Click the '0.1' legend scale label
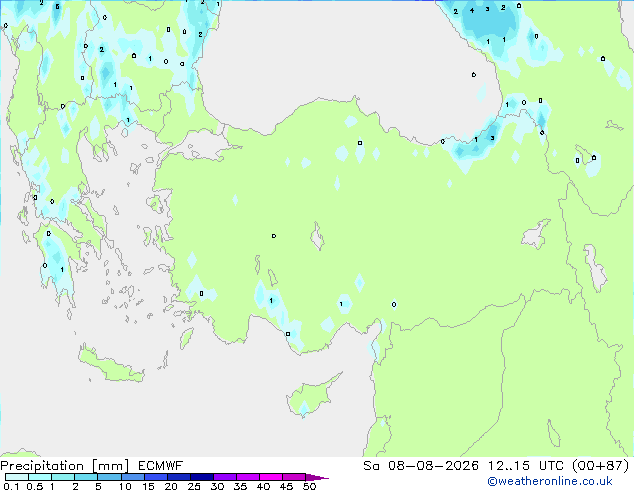The image size is (634, 490). [x=11, y=486]
